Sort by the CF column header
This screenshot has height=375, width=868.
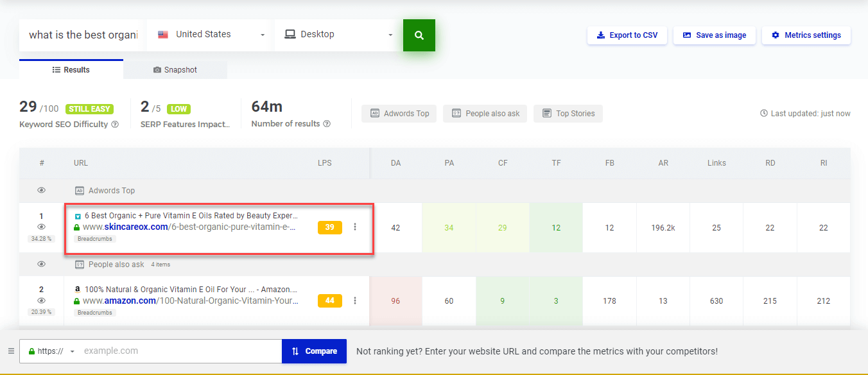[x=503, y=163]
